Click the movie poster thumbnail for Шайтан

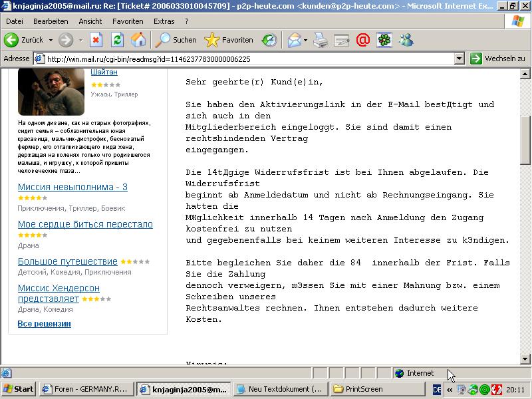tap(41, 91)
